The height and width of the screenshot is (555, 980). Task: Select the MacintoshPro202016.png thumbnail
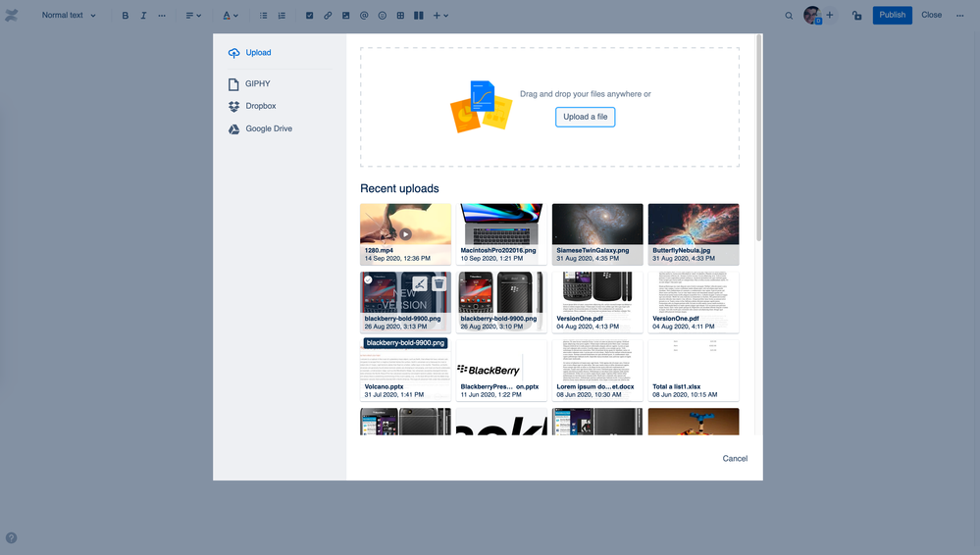pos(501,233)
